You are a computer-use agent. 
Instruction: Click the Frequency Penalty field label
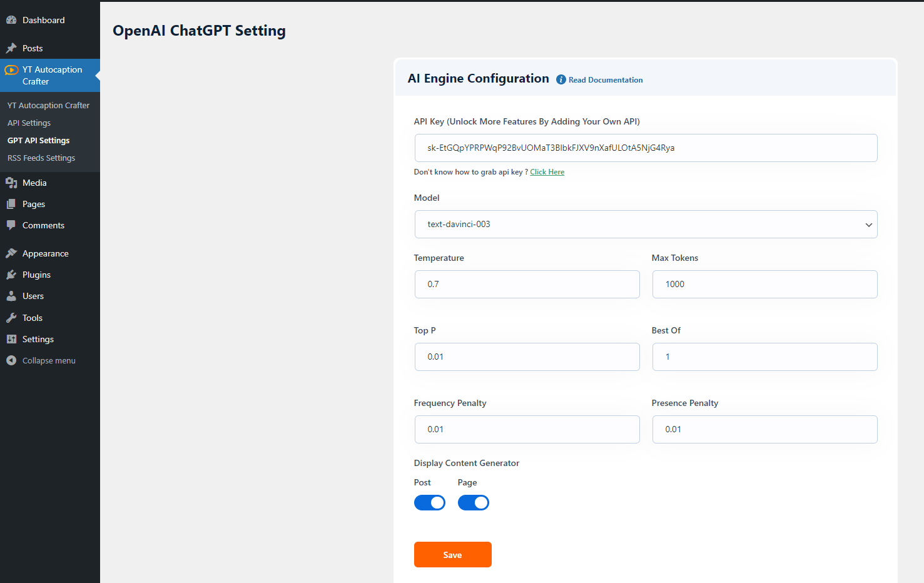coord(450,403)
